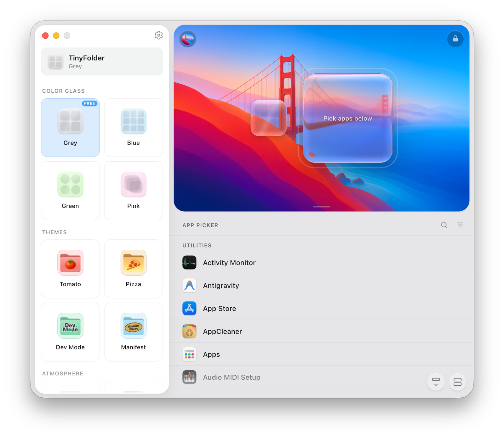Screen dimensions: 504x438
Task: Open search in App Picker
Action: [x=444, y=225]
